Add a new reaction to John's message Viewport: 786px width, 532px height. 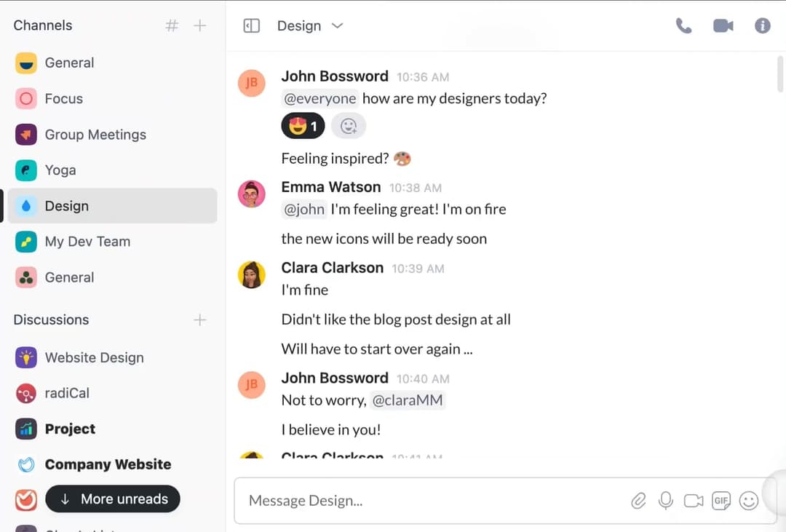point(348,125)
